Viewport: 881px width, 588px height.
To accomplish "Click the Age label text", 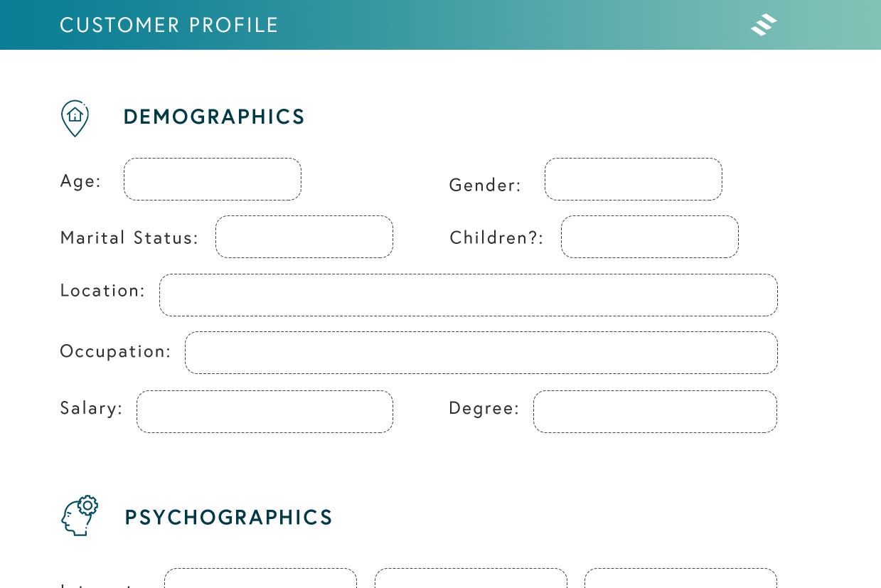I will coord(80,181).
